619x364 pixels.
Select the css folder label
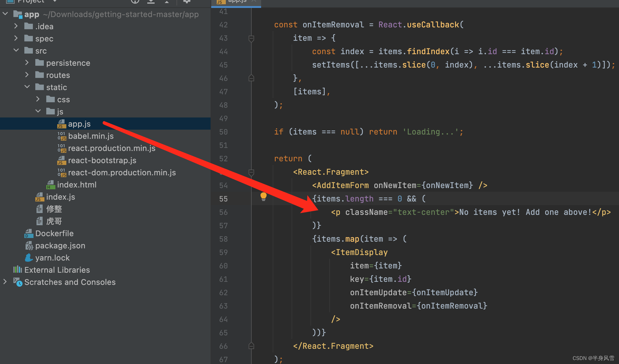point(64,100)
